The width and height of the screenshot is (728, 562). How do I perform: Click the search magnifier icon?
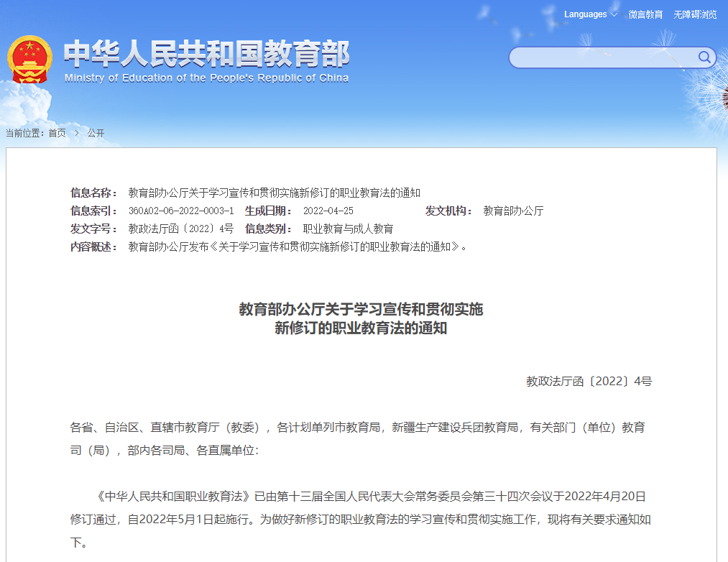(704, 57)
